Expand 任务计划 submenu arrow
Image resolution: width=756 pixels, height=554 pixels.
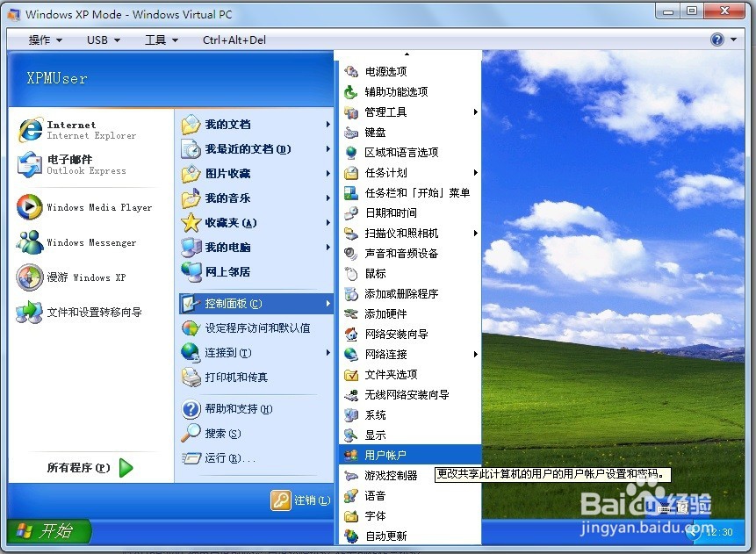pyautogui.click(x=475, y=173)
